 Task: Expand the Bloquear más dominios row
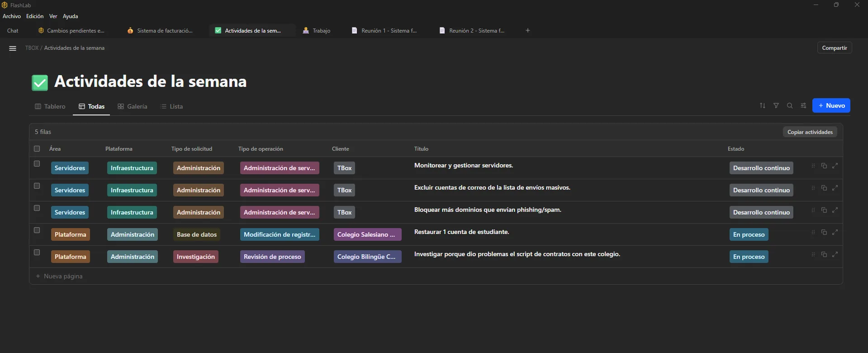tap(835, 210)
